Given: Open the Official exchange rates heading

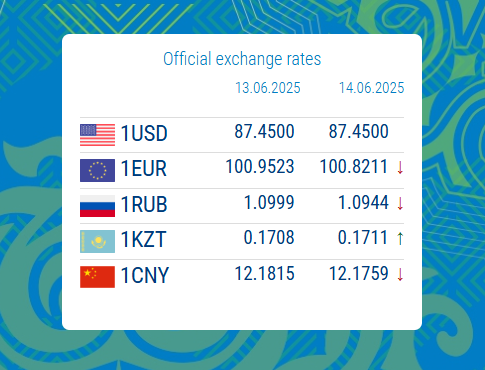Looking at the screenshot, I should point(242,59).
